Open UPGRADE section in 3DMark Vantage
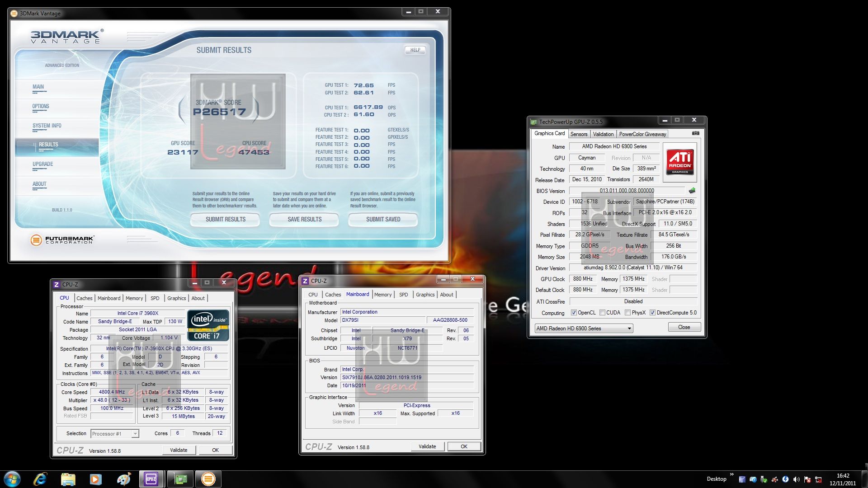 tap(42, 164)
